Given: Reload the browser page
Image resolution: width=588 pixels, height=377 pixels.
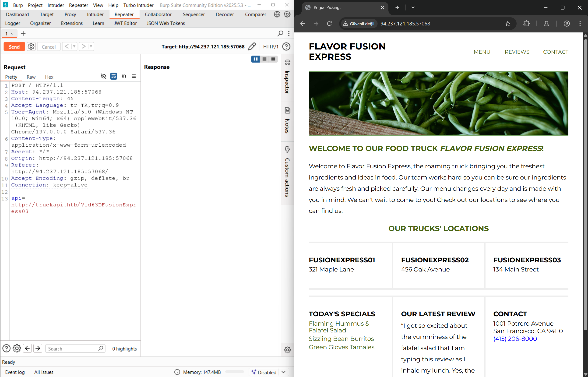Looking at the screenshot, I should click(x=330, y=24).
